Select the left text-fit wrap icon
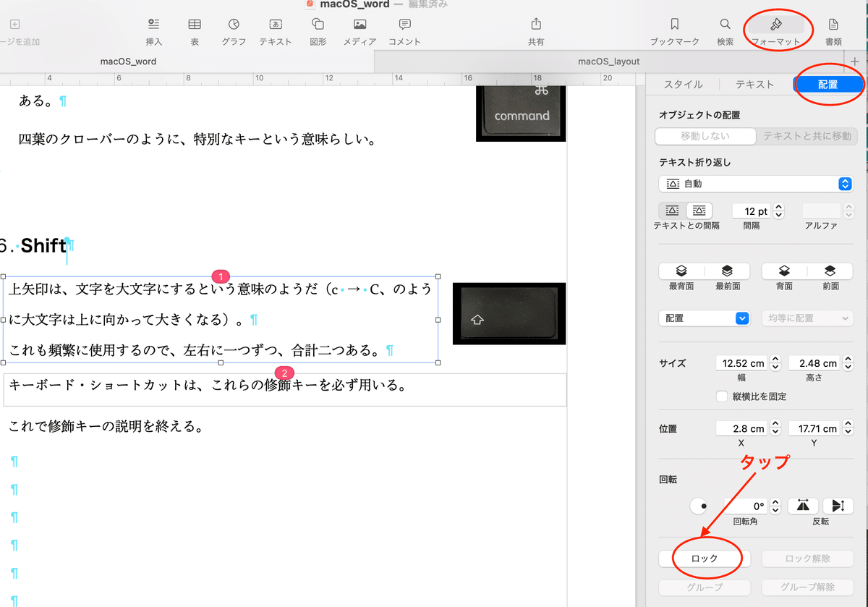 [x=672, y=211]
